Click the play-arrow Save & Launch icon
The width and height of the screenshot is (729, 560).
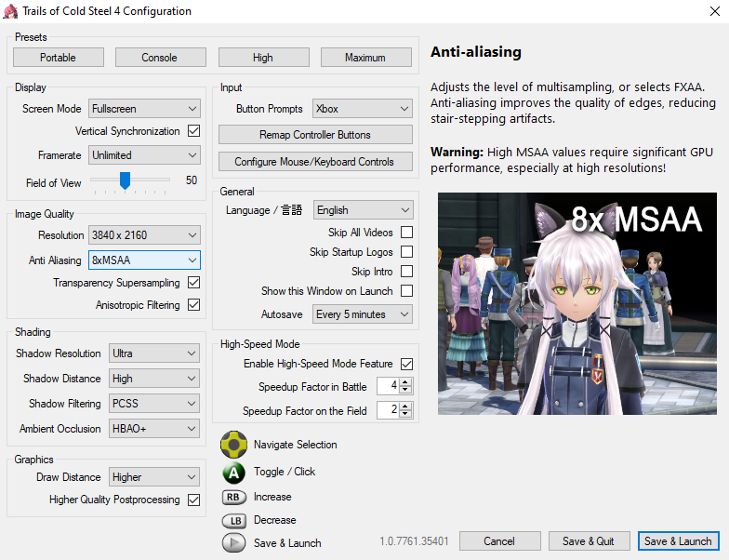click(x=234, y=542)
